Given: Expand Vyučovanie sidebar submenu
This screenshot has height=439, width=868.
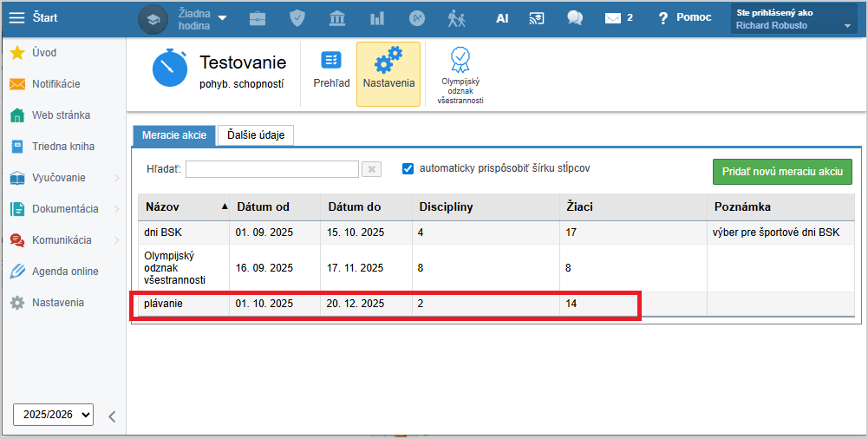Looking at the screenshot, I should (x=116, y=178).
